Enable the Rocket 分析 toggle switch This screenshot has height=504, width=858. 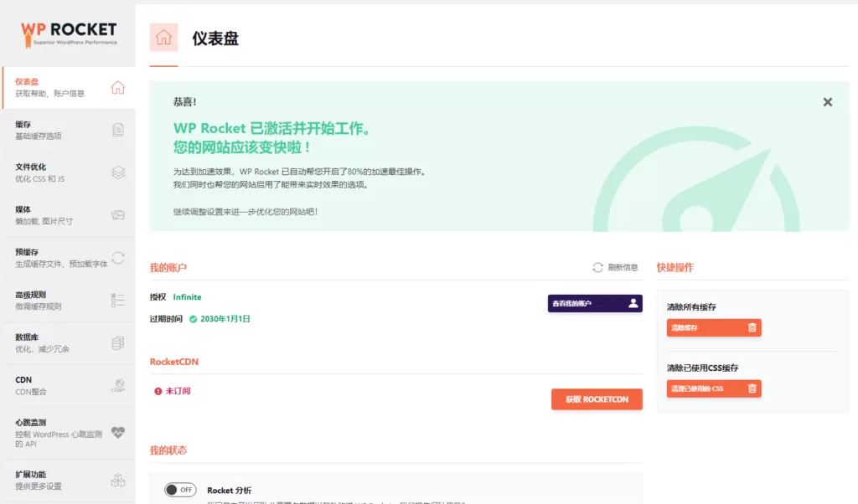pyautogui.click(x=180, y=490)
